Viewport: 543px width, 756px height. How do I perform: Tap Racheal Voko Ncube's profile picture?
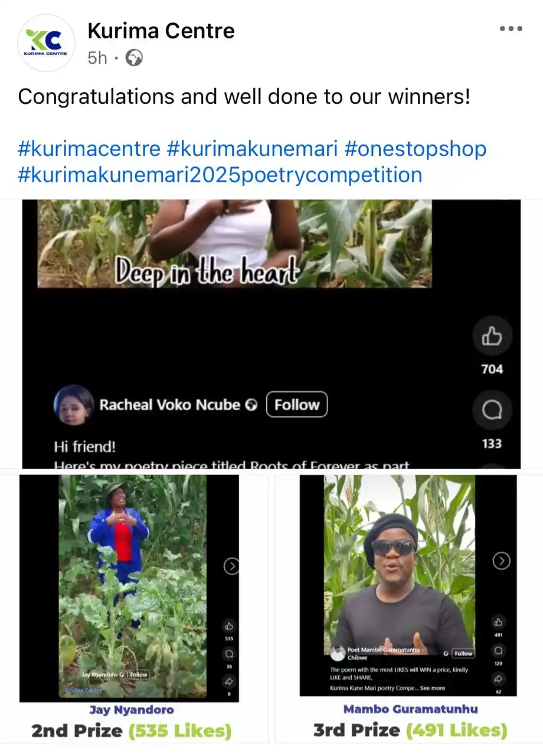(x=73, y=405)
